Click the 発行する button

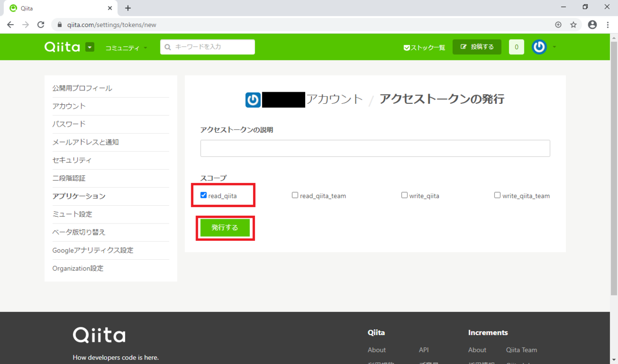[x=225, y=228]
